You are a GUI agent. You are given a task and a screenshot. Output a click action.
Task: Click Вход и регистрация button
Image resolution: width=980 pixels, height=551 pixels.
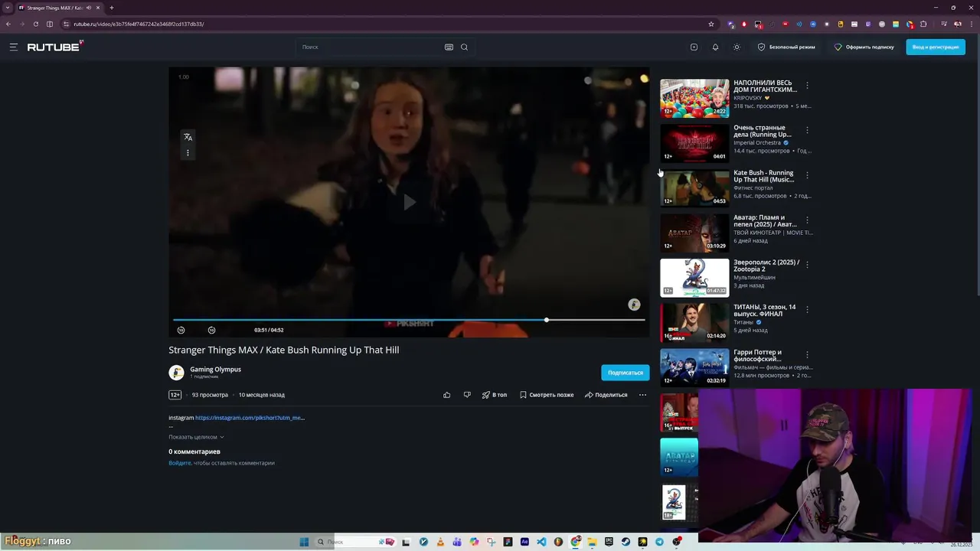coord(936,47)
